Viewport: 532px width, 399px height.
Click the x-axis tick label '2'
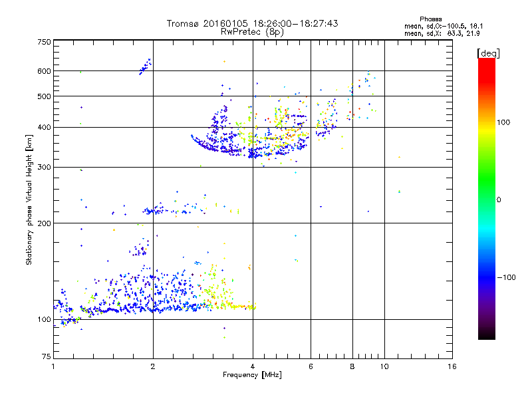click(153, 366)
